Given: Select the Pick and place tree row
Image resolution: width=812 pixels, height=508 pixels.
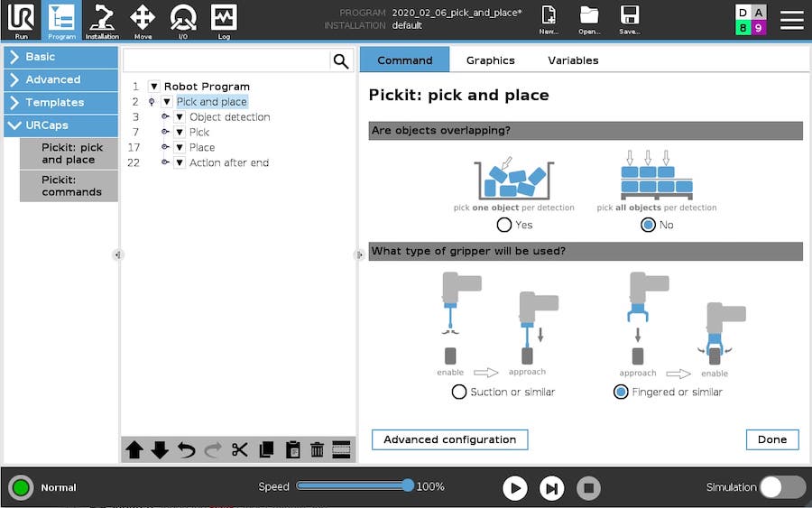Looking at the screenshot, I should 211,101.
